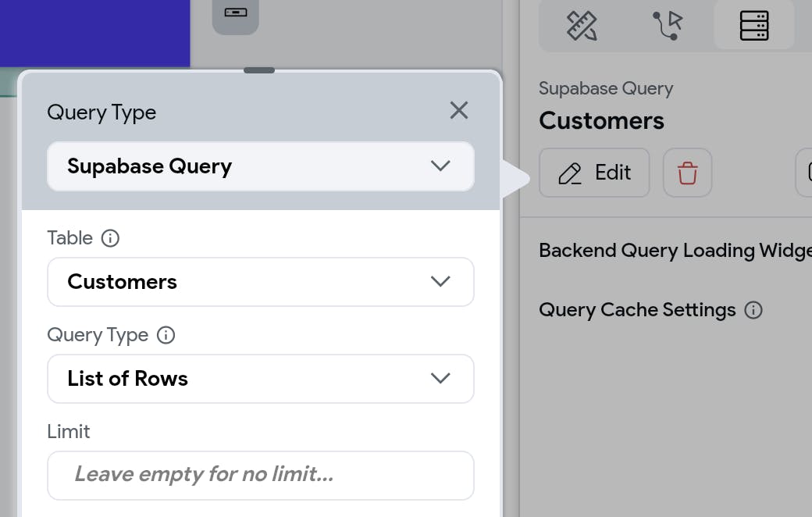The width and height of the screenshot is (812, 517).
Task: Click the Customers query title
Action: click(x=601, y=121)
